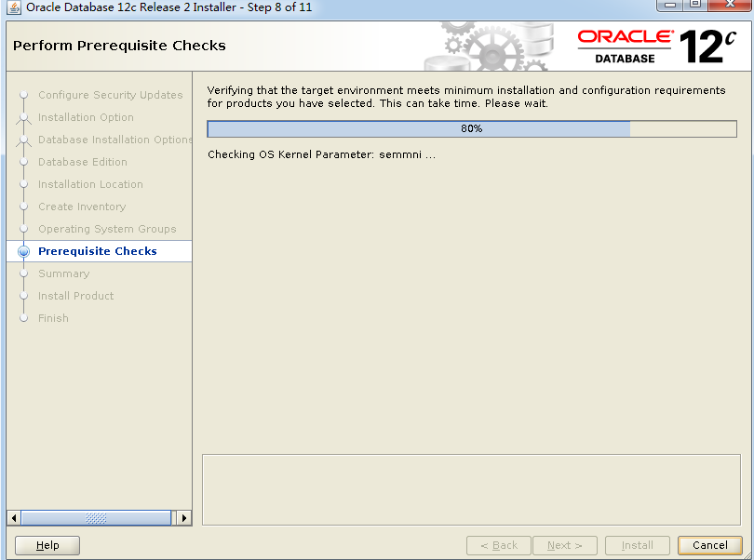Click the Summary step bullet icon
This screenshot has width=754, height=560.
pyautogui.click(x=23, y=273)
